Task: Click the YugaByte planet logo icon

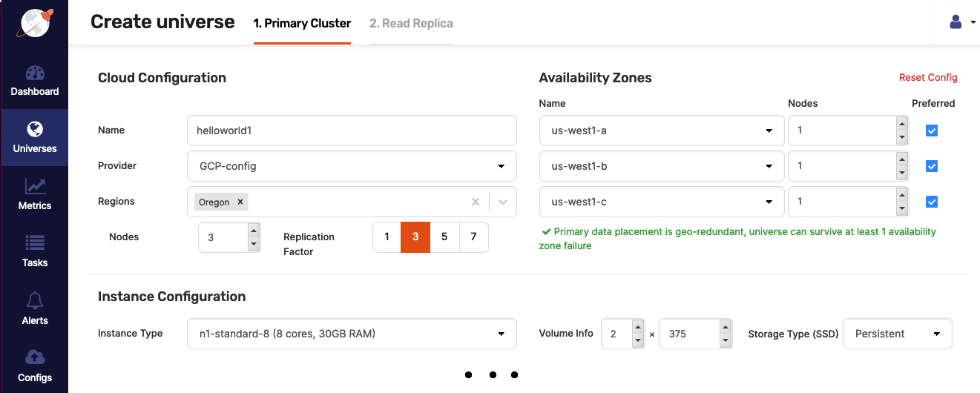Action: point(34,22)
